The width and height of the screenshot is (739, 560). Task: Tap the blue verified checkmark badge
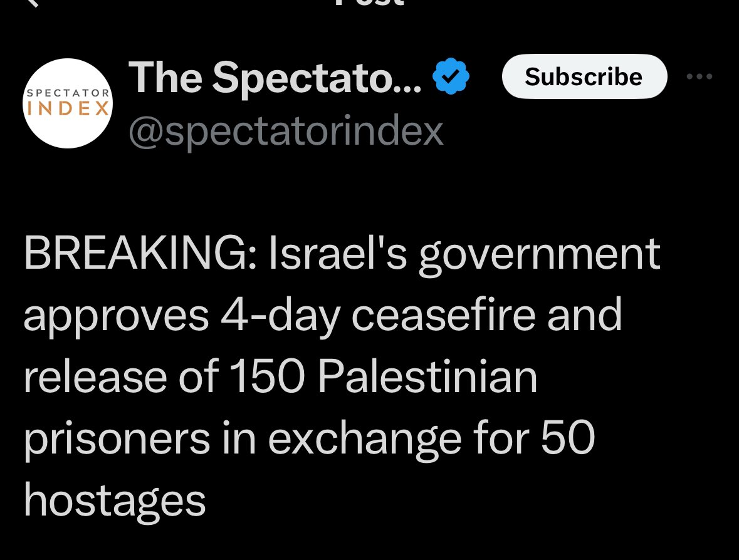pyautogui.click(x=451, y=76)
